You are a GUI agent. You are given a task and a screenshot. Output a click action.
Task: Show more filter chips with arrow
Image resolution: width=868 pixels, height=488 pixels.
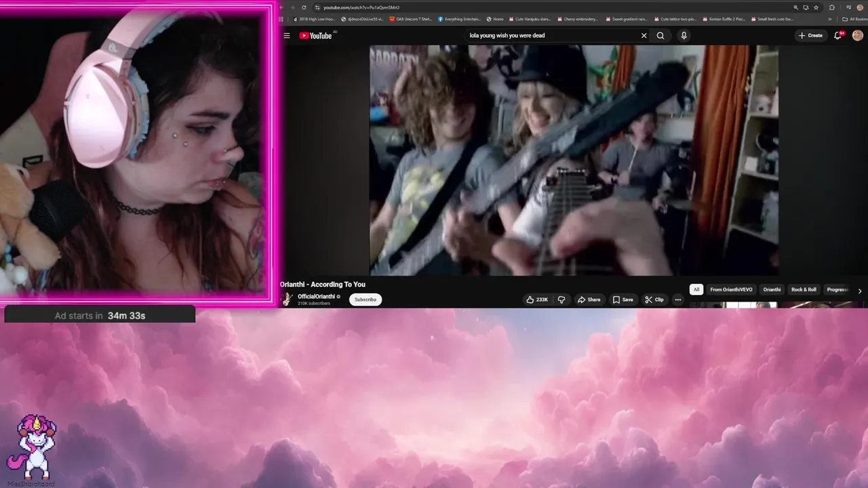point(860,291)
